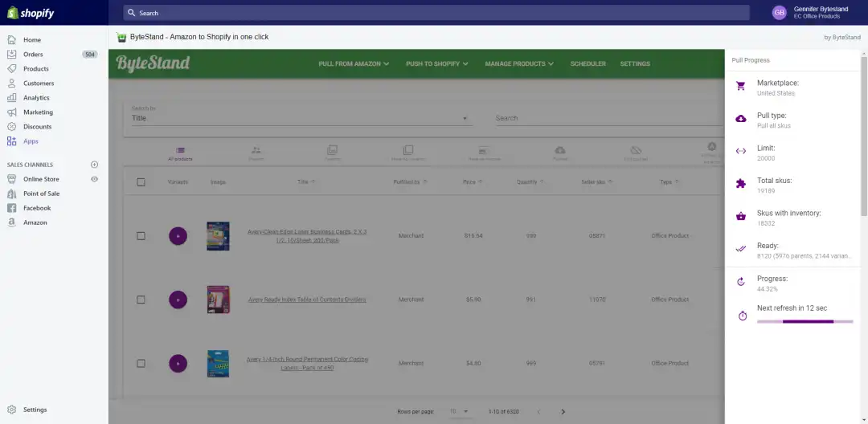Screen dimensions: 868x424
Task: Open Home in the Shopify sidebar
Action: (32, 40)
